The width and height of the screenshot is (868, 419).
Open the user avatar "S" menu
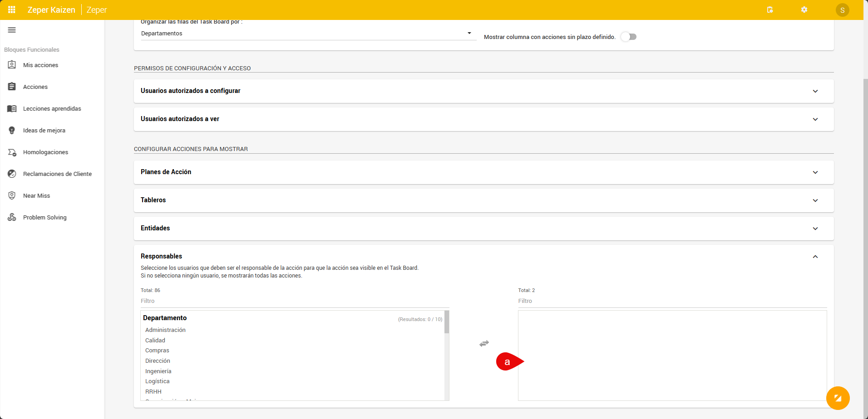[x=843, y=10]
